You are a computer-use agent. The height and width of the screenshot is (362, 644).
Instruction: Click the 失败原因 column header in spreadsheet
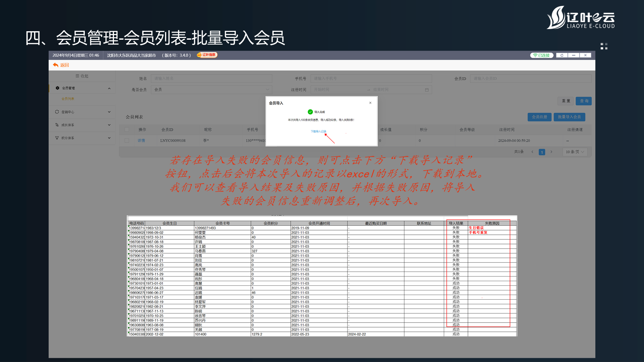click(492, 223)
